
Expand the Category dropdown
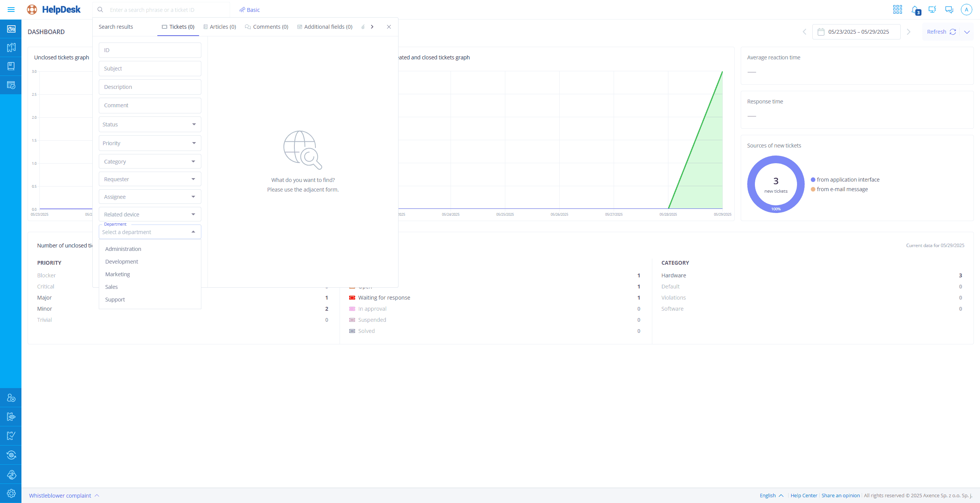(x=150, y=162)
